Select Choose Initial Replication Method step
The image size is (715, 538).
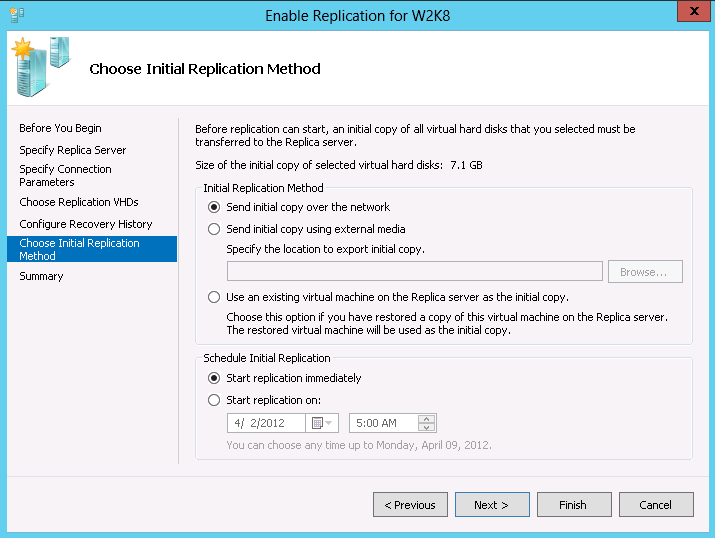click(92, 249)
